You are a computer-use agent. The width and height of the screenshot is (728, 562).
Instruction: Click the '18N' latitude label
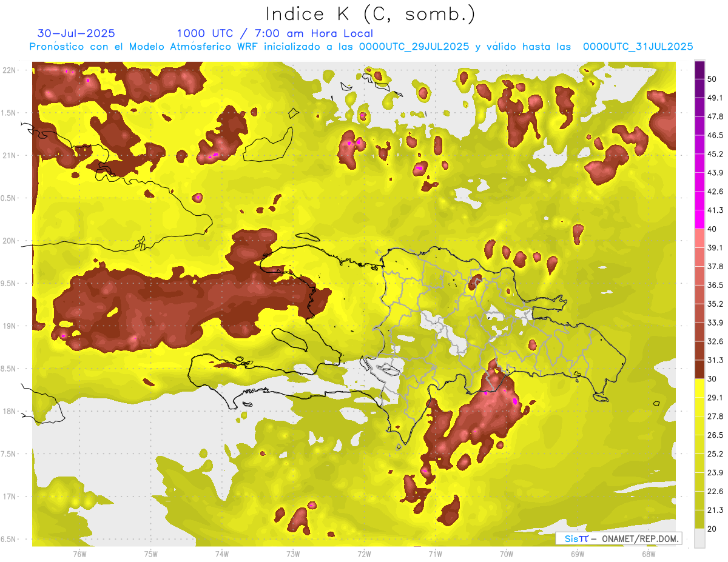8,411
